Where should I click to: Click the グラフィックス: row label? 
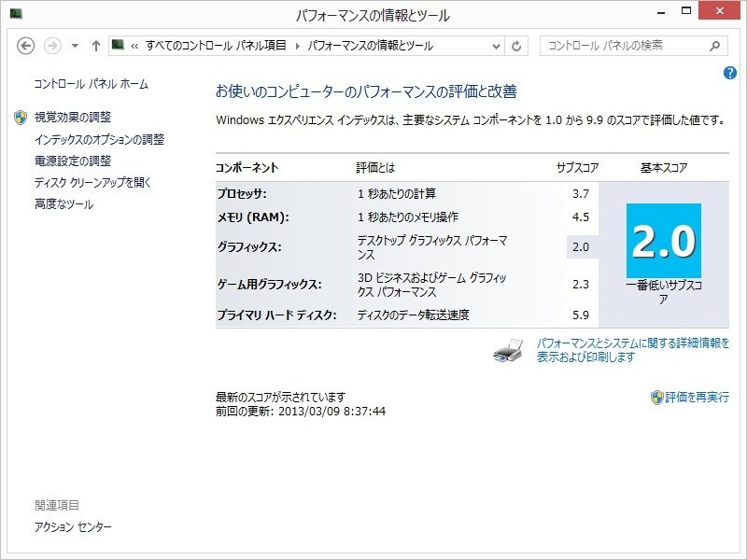point(249,247)
